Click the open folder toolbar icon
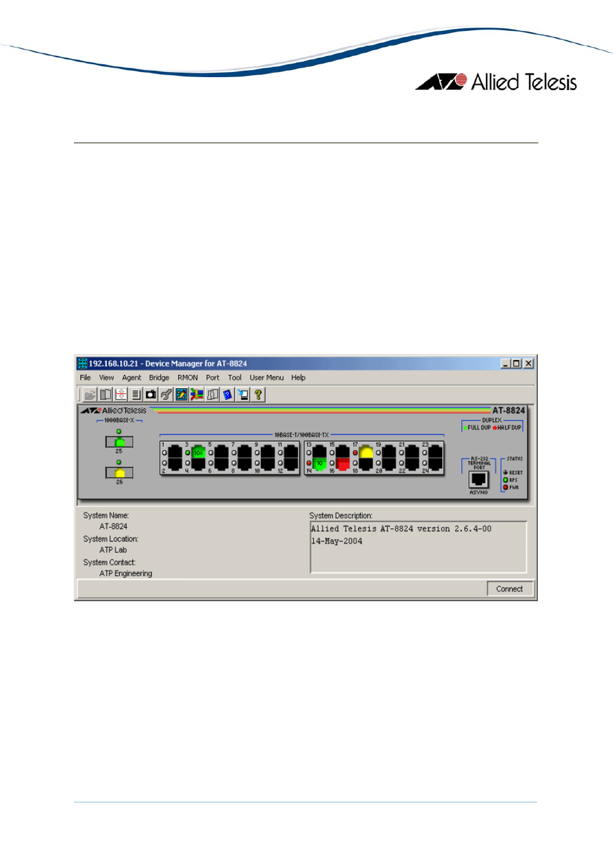This screenshot has width=613, height=868. click(90, 395)
